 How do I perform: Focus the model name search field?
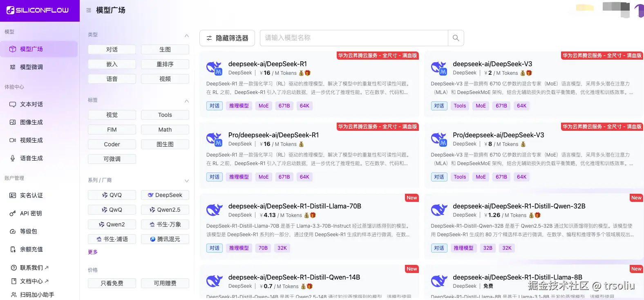354,38
